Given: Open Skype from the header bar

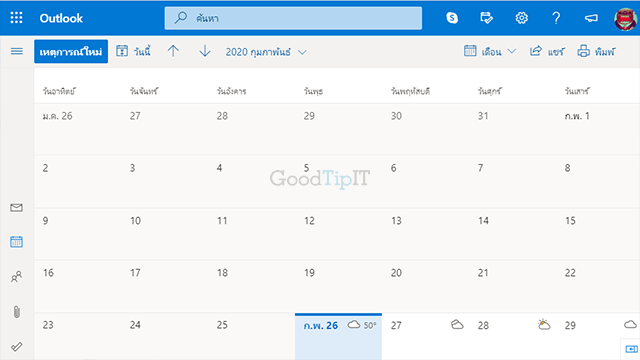Looking at the screenshot, I should point(452,18).
